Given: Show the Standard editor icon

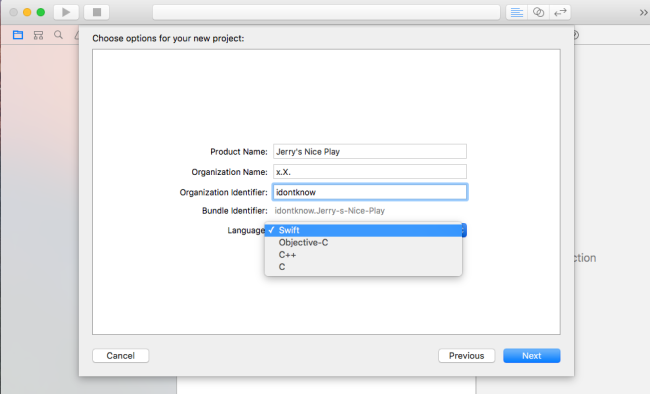Looking at the screenshot, I should coord(517,12).
